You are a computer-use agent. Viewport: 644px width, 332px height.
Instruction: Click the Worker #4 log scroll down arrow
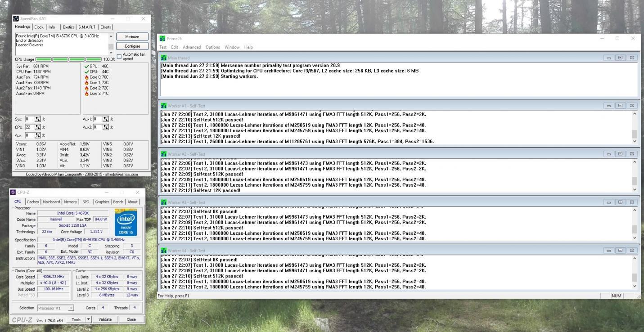[x=635, y=286]
